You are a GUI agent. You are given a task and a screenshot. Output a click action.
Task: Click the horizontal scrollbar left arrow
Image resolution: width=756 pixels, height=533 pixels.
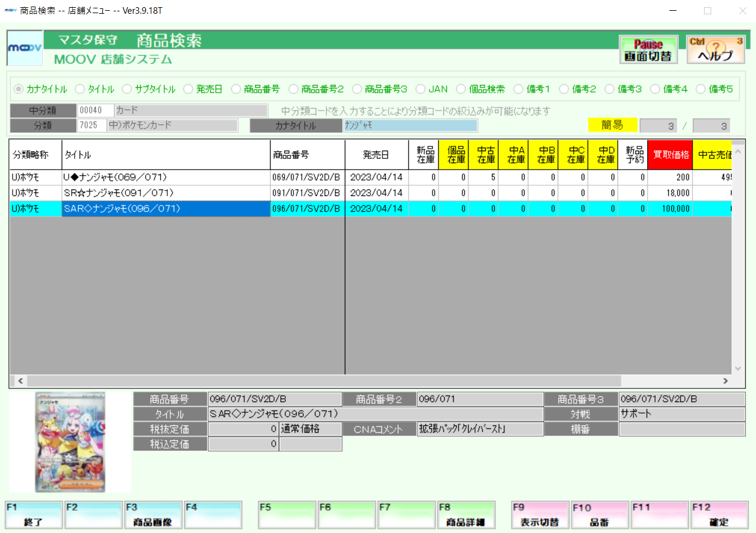pyautogui.click(x=20, y=381)
